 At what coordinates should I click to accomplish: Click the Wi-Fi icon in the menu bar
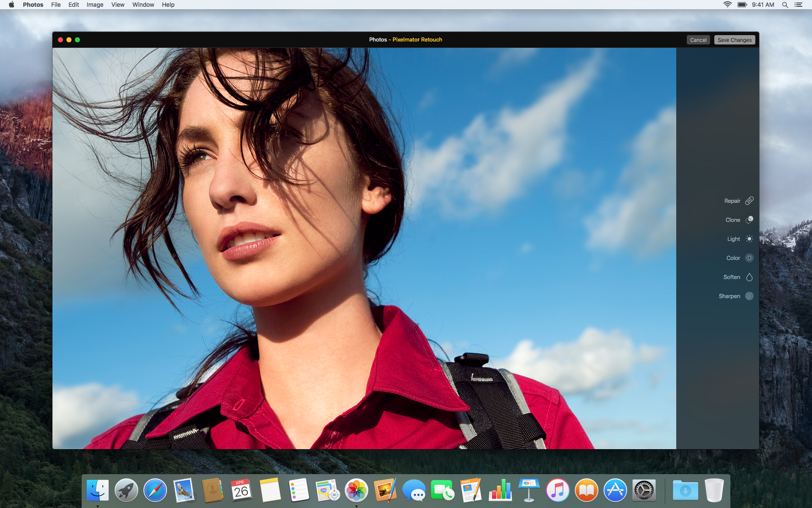(727, 5)
